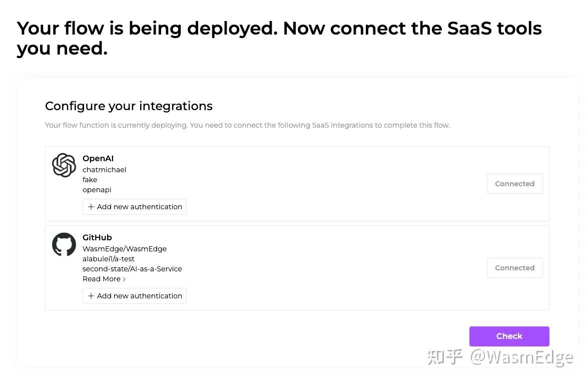Click the @WasmEdge watermark text
Image resolution: width=588 pixels, height=383 pixels.
520,357
